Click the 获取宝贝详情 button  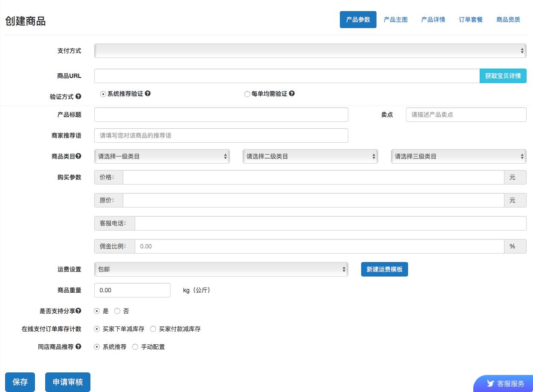point(503,75)
